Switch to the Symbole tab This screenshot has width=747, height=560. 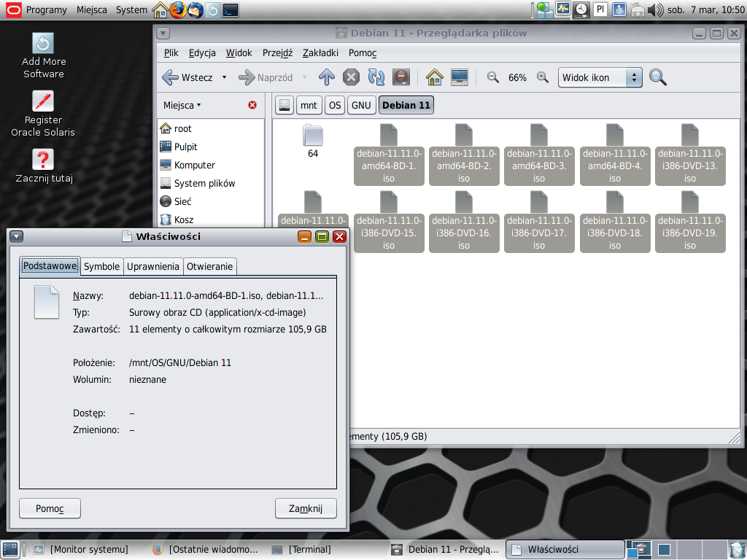(101, 266)
